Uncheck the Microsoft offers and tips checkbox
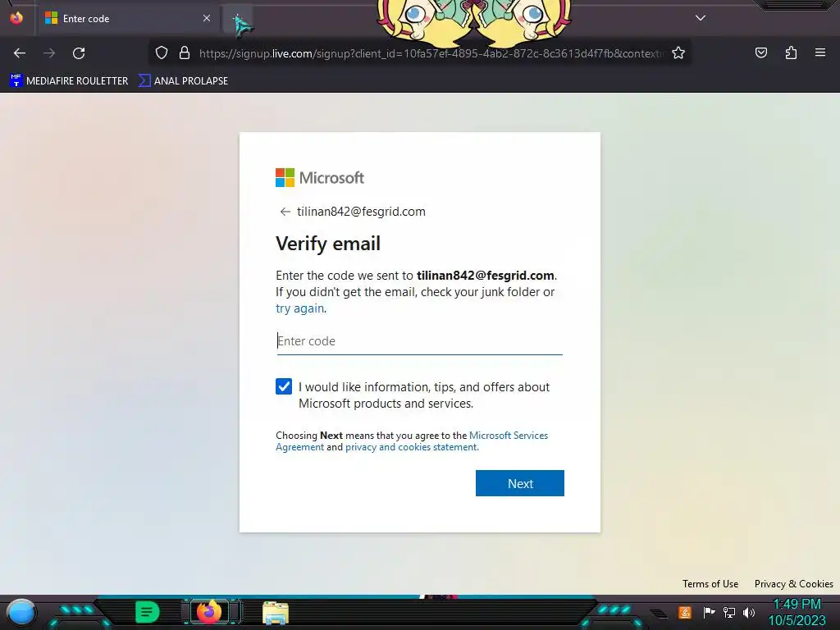 pyautogui.click(x=284, y=386)
